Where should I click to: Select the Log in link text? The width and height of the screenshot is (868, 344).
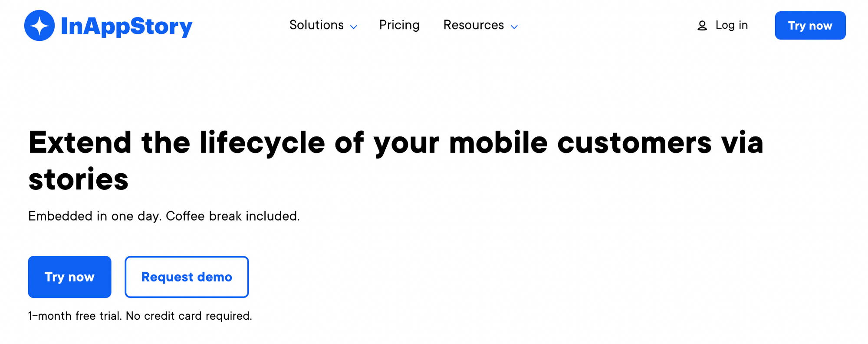[731, 25]
